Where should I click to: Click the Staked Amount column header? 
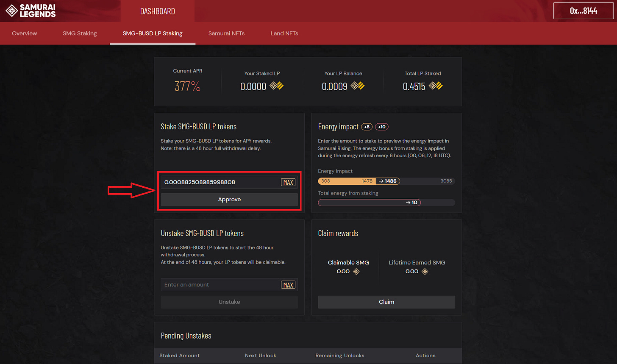[x=179, y=356]
